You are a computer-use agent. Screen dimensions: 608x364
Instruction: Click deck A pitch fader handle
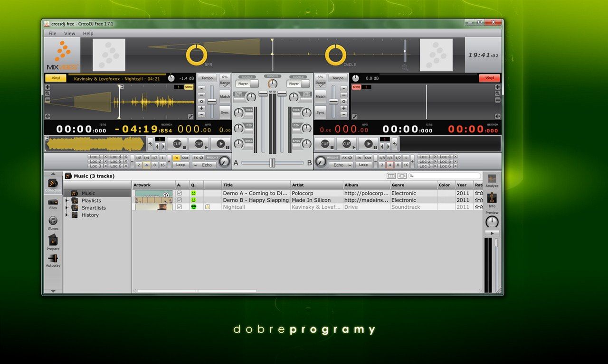tap(212, 101)
